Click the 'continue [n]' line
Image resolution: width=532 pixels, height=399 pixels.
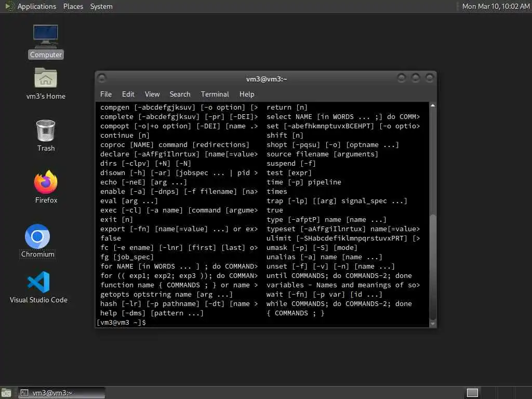point(125,136)
